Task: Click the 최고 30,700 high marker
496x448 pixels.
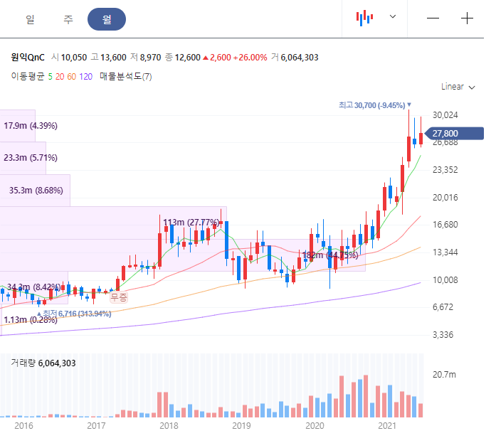Action: coord(374,105)
